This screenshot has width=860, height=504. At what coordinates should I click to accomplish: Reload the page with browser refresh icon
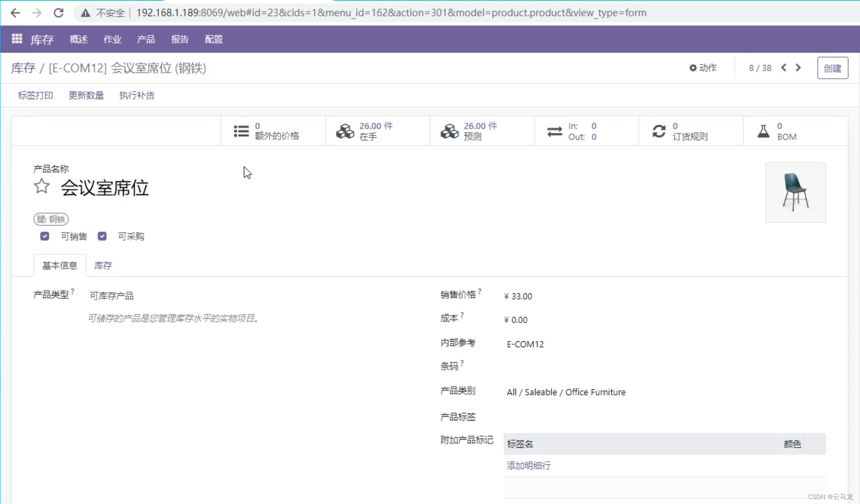[59, 13]
